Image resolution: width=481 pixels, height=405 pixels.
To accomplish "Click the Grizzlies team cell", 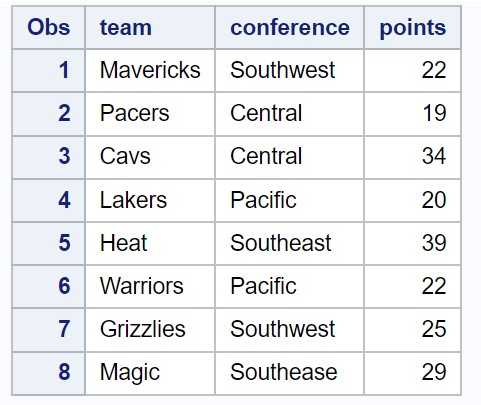I will (x=150, y=329).
